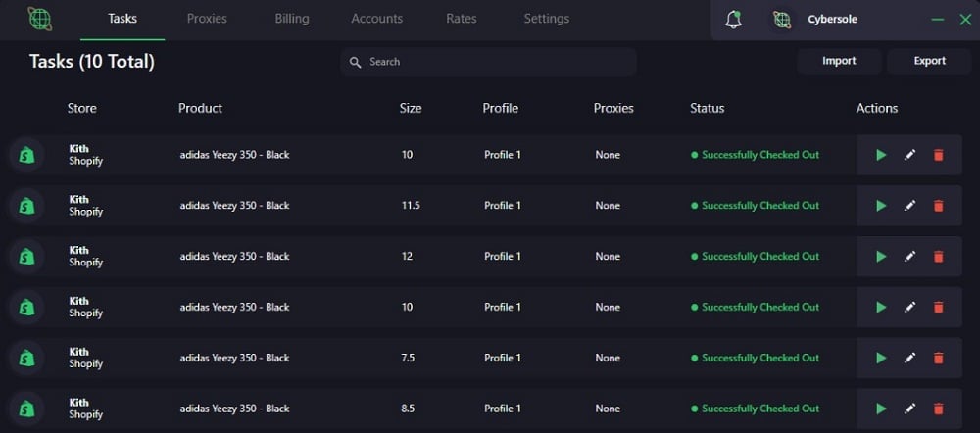Image resolution: width=980 pixels, height=433 pixels.
Task: Click Shopify store icon for size 8.5 row
Action: 26,409
